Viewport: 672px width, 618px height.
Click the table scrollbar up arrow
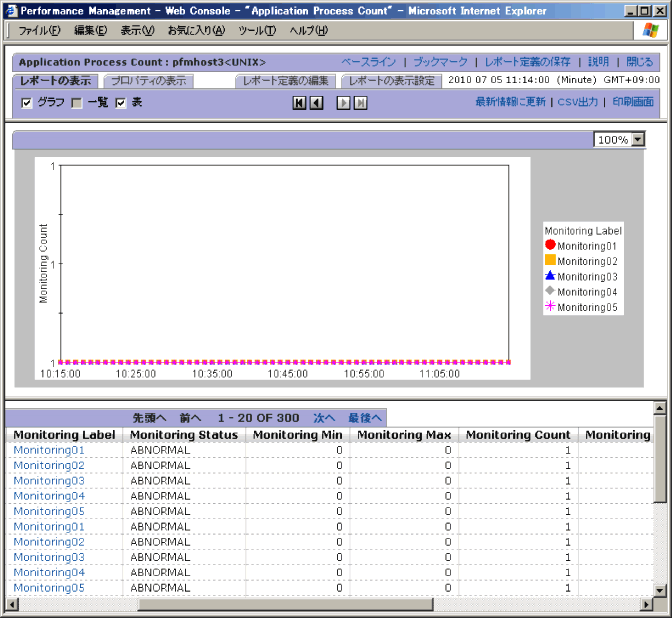659,409
